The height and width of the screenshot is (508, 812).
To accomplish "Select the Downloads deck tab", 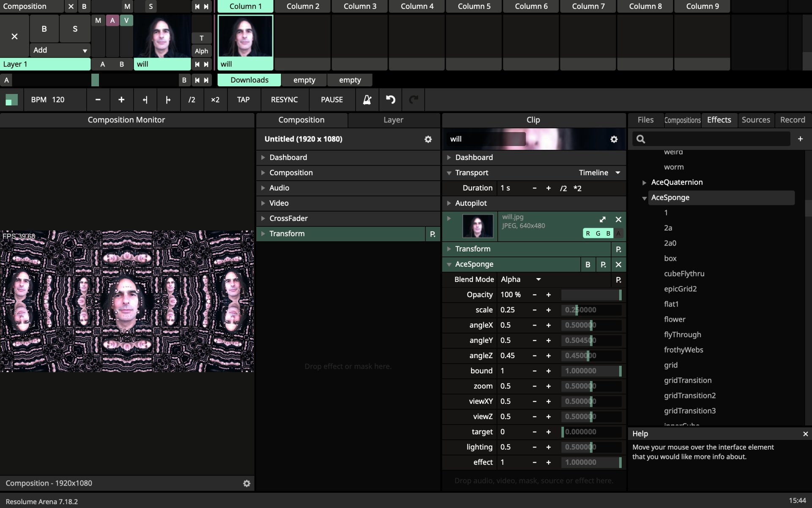I will 249,80.
